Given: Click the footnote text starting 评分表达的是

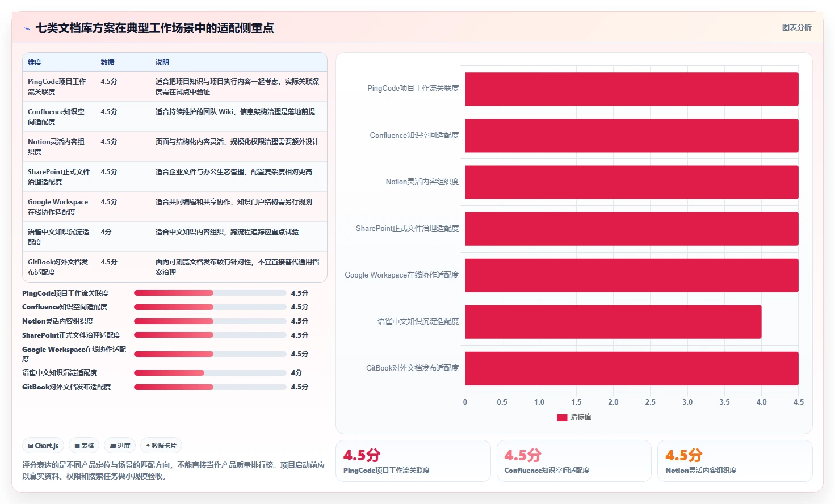Looking at the screenshot, I should tap(174, 471).
